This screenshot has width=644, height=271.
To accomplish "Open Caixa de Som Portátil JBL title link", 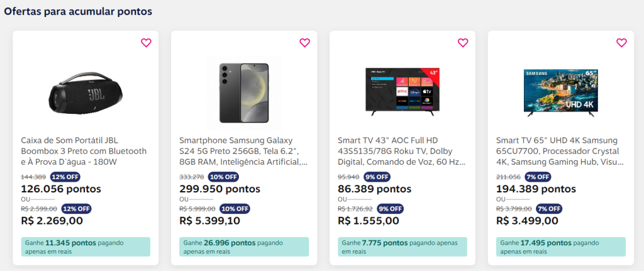I will coord(84,151).
